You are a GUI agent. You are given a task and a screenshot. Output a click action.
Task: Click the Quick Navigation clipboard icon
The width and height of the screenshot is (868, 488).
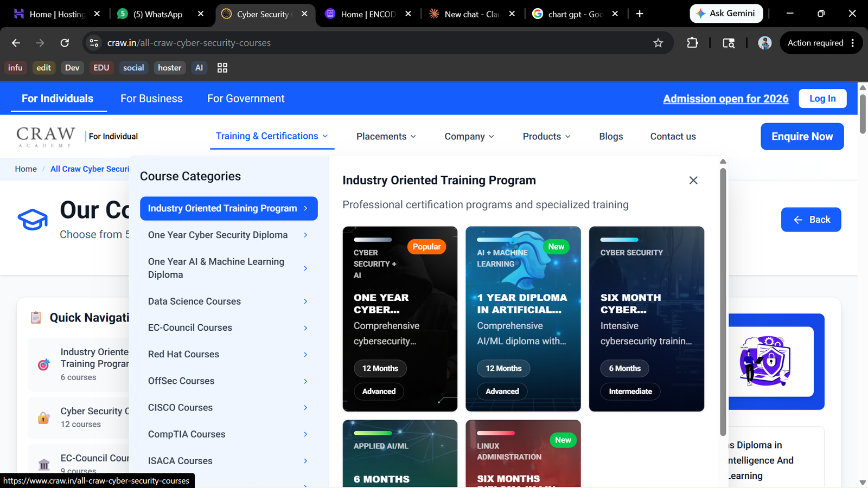click(36, 317)
